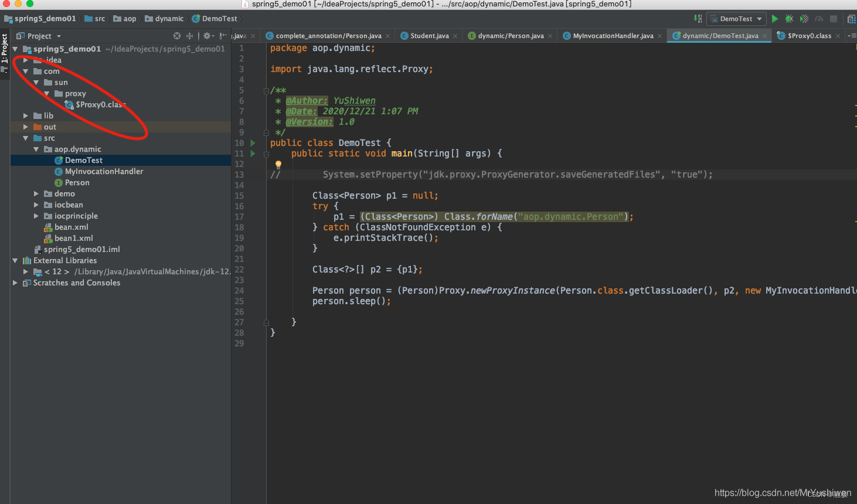Open the DemoTest run configuration dropdown

(x=736, y=19)
